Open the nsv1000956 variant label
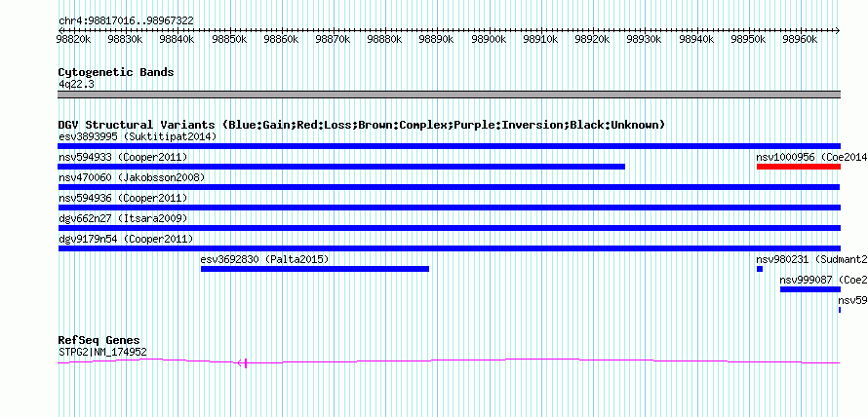868x417 pixels. click(811, 157)
